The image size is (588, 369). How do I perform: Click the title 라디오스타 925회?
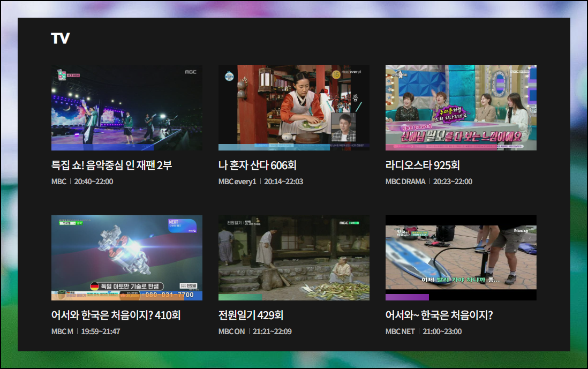[423, 165]
